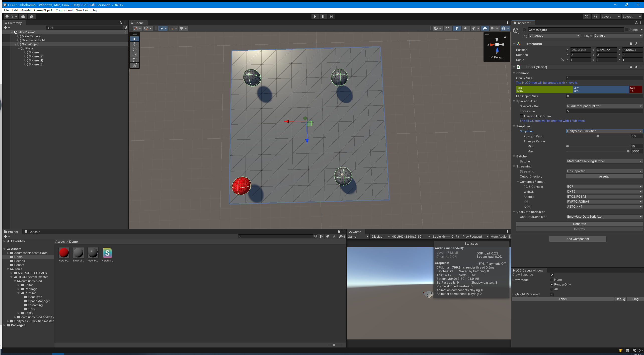Uncheck the Highlight Rendered checkbox

click(552, 294)
